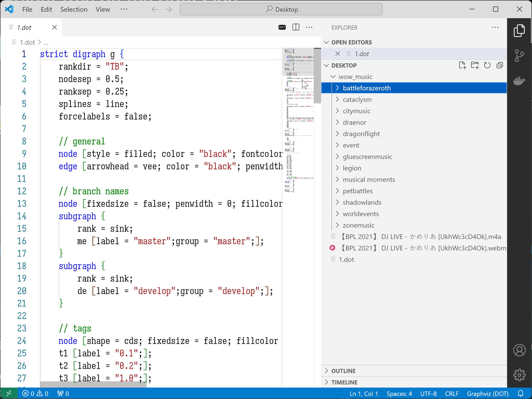Open the Docker sidebar view
This screenshot has height=399, width=532.
click(x=519, y=81)
